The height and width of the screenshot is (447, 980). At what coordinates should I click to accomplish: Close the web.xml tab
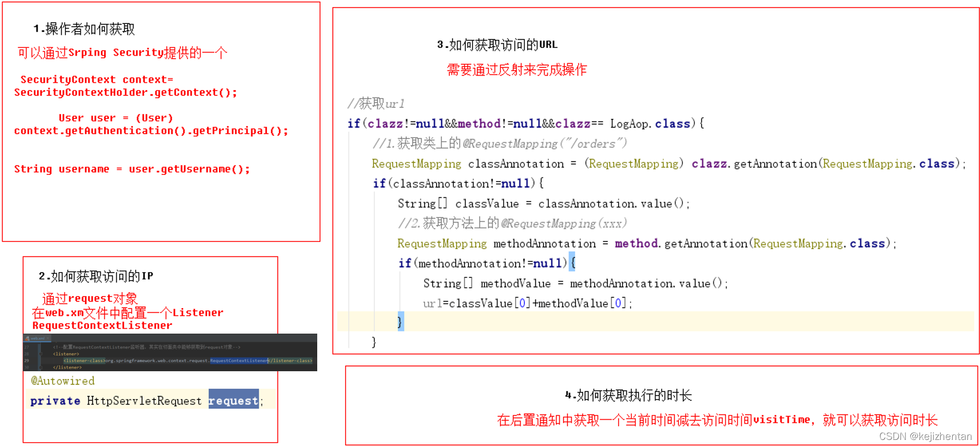[48, 339]
